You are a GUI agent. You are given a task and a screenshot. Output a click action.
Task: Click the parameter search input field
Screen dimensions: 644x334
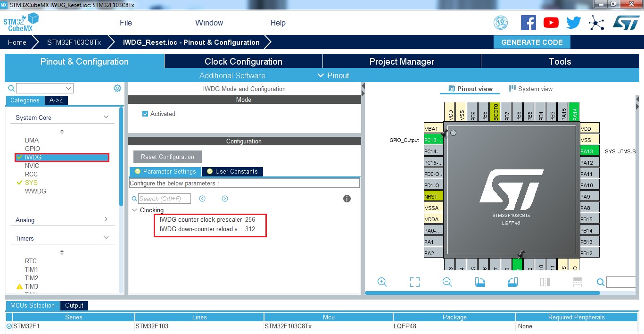pos(165,199)
